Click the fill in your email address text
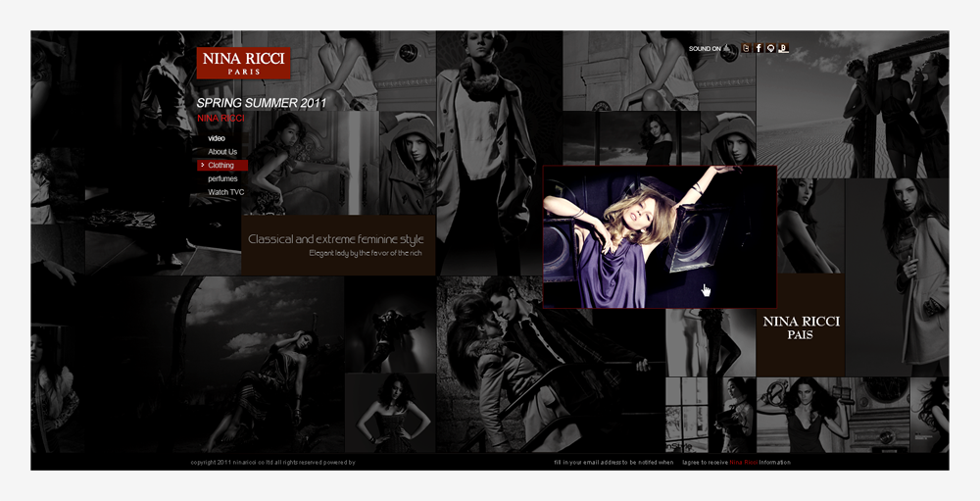980x501 pixels. pos(613,463)
